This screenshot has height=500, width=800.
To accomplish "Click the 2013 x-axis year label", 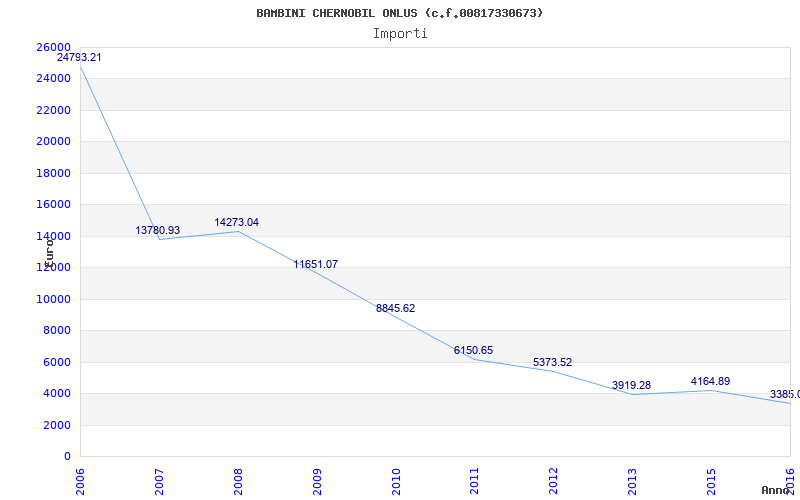I will 633,481.
